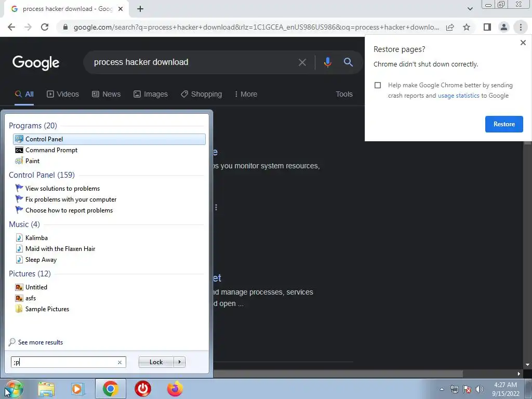
Task: Switch to the News results tab
Action: point(106,94)
